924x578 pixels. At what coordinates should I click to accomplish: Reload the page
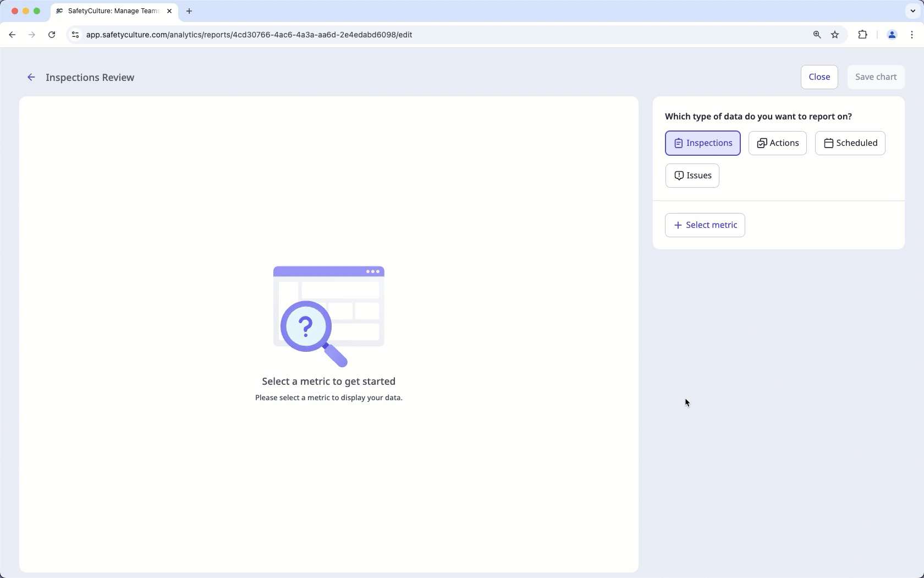click(52, 35)
